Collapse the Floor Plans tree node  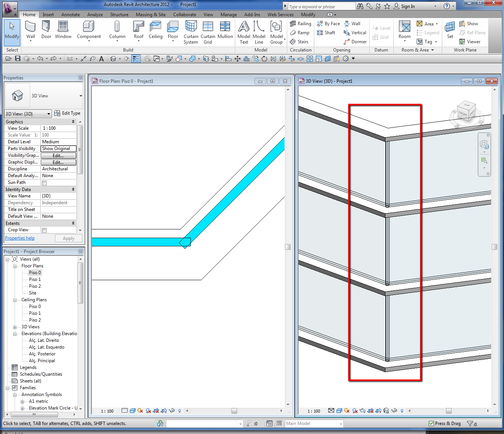click(x=15, y=266)
